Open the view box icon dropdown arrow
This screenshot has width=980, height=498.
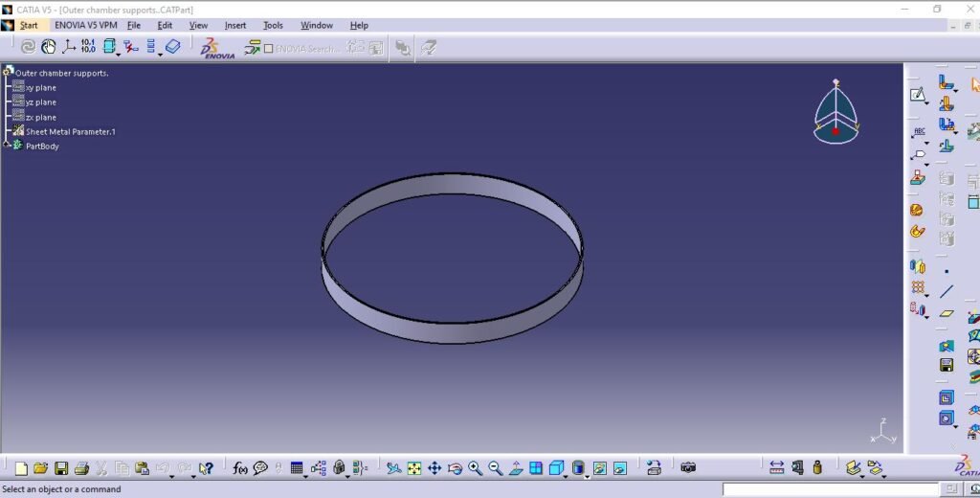click(118, 55)
